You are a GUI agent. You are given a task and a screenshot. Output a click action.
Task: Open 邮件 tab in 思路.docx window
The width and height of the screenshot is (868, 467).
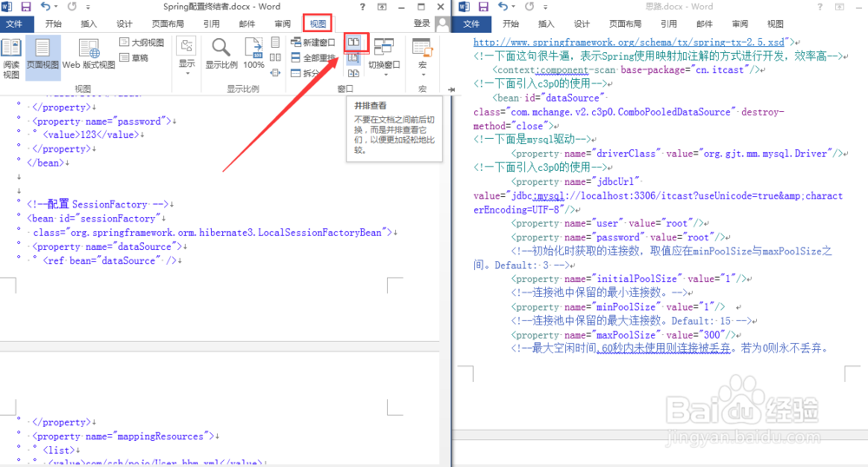(x=704, y=23)
